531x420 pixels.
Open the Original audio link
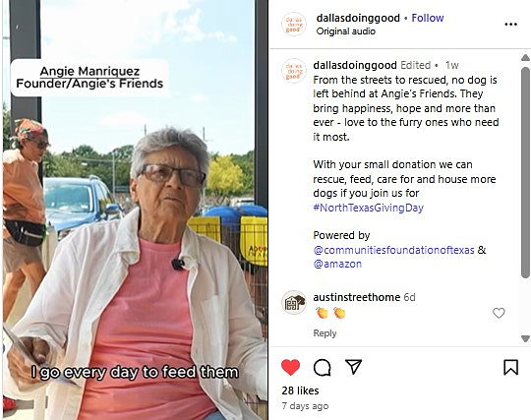tap(346, 31)
